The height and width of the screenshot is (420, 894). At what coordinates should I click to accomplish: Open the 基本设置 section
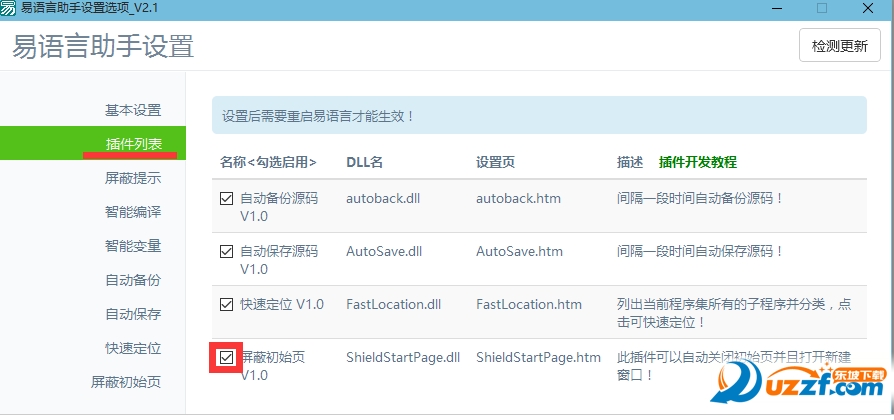[133, 110]
